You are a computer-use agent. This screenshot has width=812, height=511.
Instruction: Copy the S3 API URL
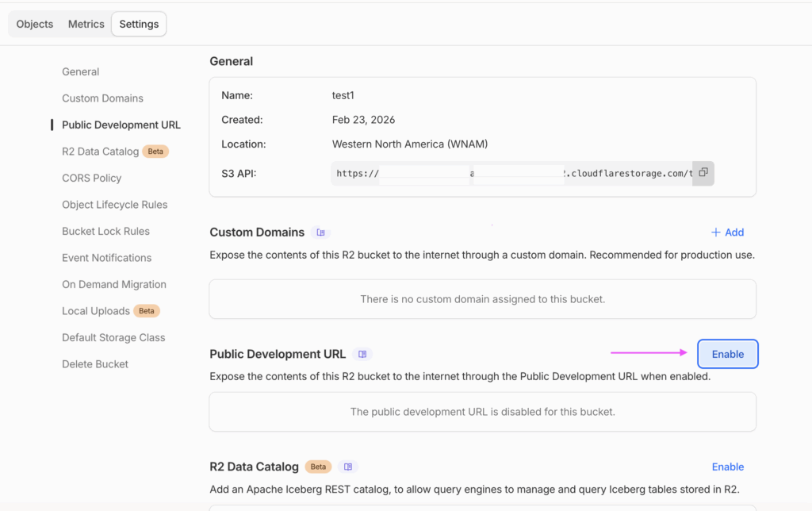point(703,173)
